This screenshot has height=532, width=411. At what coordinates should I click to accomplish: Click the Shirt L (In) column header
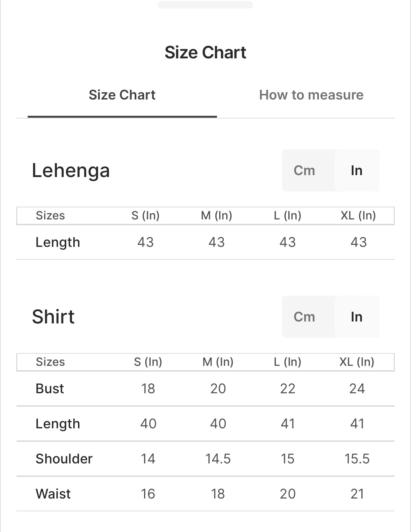[x=287, y=362]
